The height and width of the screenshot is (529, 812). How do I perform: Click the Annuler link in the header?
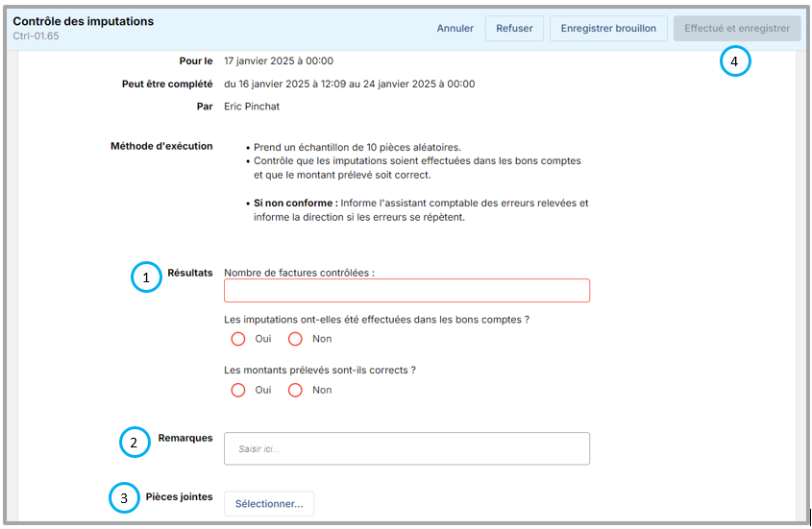[x=455, y=29]
